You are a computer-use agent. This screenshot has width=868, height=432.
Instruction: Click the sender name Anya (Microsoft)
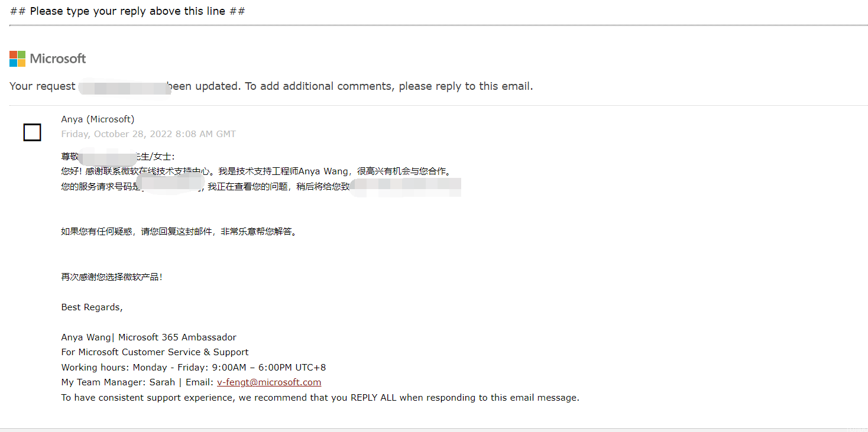[x=98, y=119]
